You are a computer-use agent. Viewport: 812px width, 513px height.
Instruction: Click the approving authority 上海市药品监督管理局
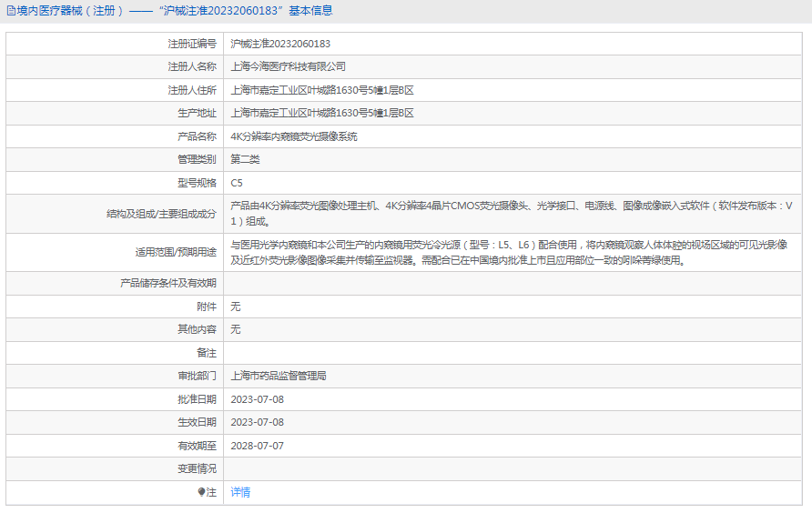tap(278, 376)
